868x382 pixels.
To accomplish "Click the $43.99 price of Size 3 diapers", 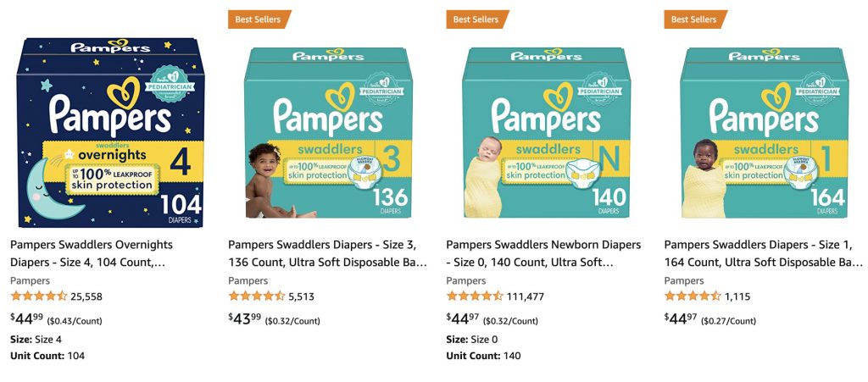I will (x=246, y=318).
